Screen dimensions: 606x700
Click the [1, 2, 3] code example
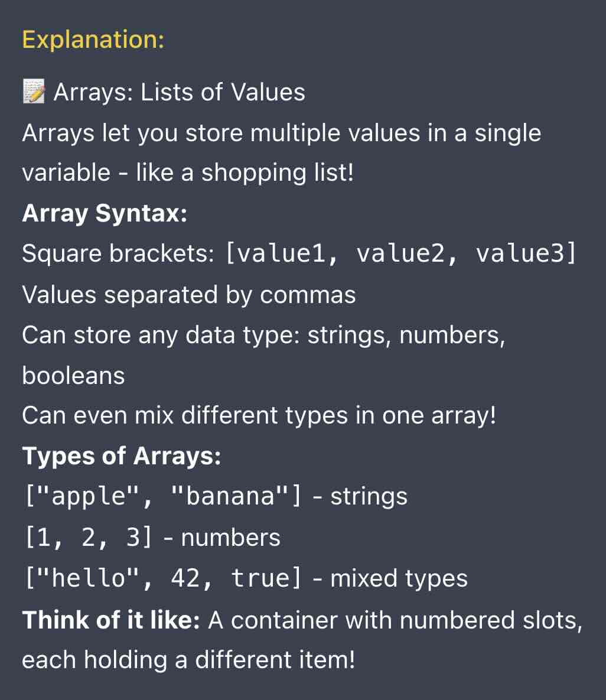click(x=89, y=537)
